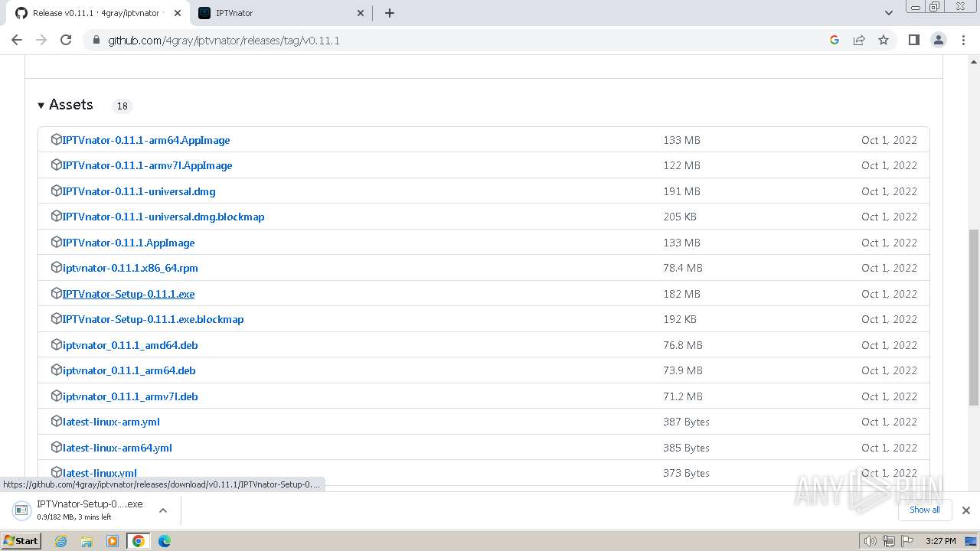
Task: Download IPTVnator-Setup-0.11.1.exe.blockmap
Action: point(153,319)
